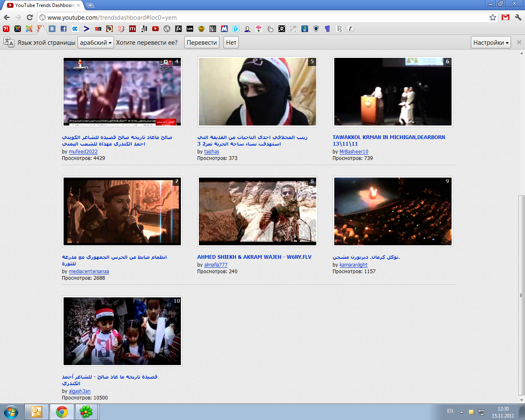Play video thumbnail number 4

(x=122, y=91)
